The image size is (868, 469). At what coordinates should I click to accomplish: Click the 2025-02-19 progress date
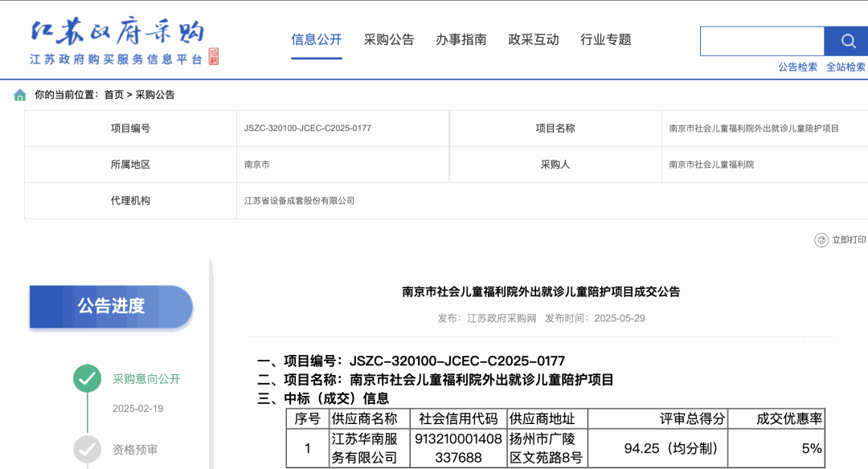click(138, 409)
